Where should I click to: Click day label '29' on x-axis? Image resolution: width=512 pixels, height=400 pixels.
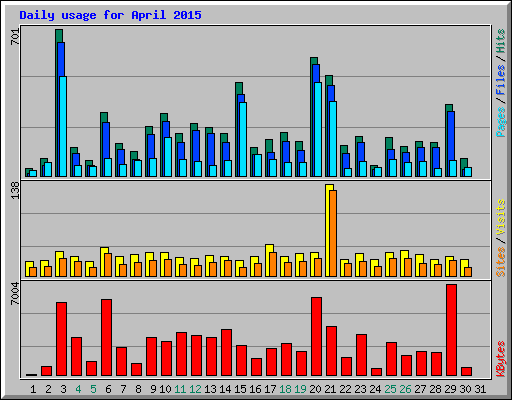click(450, 389)
